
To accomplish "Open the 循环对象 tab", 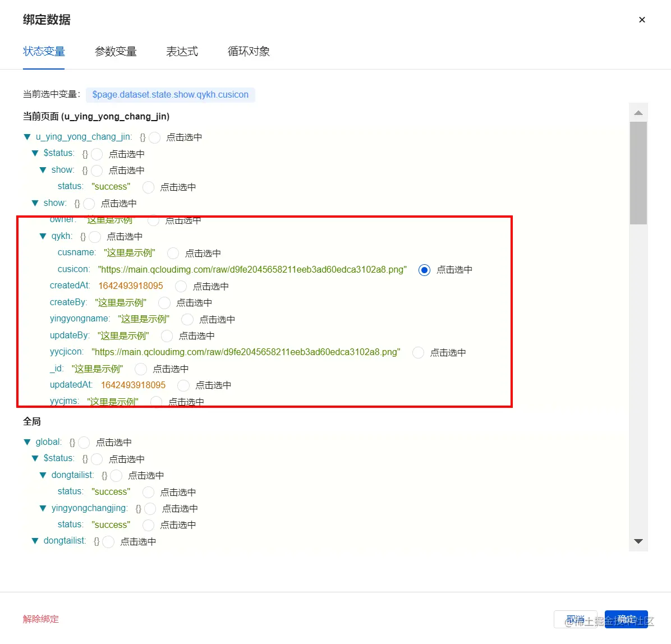I will [x=249, y=52].
